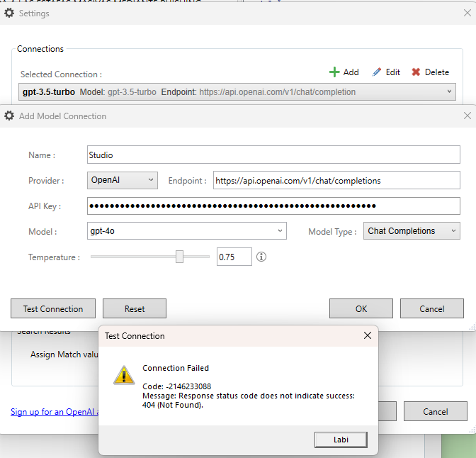The image size is (476, 458).
Task: Click the Add Model Connection gear icon
Action: pos(9,116)
